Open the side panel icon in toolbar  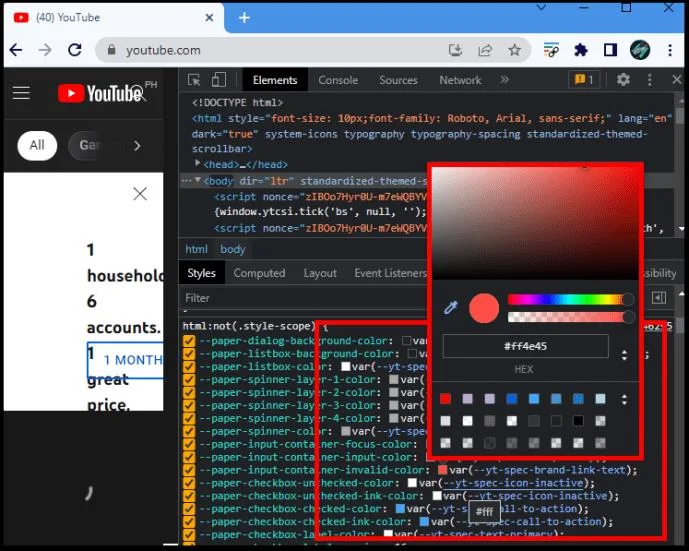[610, 50]
